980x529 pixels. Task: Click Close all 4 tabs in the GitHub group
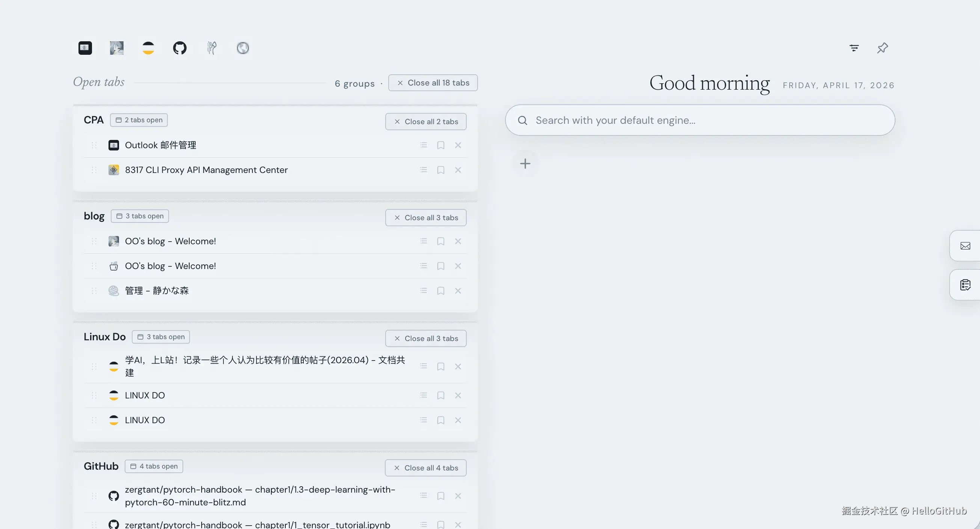point(426,468)
